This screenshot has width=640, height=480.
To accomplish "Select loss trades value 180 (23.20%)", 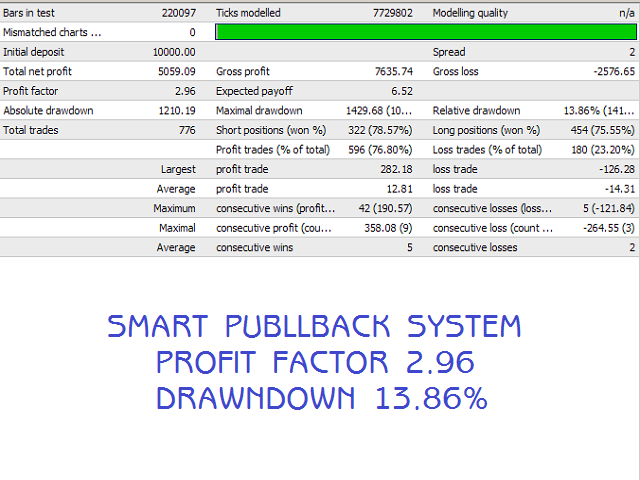I will (x=603, y=150).
